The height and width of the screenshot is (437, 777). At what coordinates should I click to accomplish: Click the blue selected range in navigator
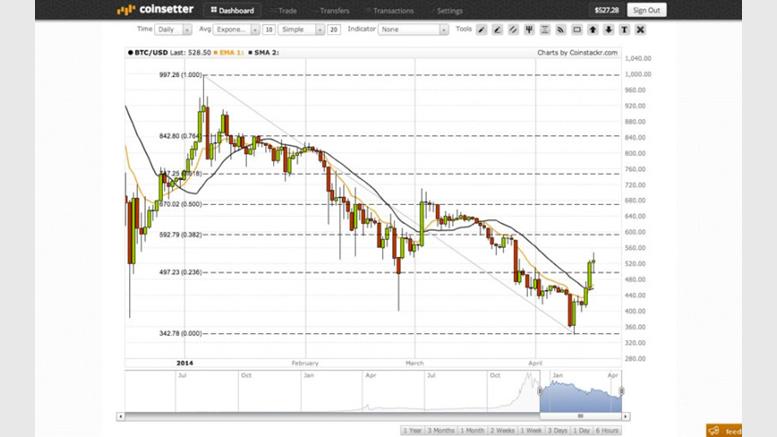coord(581,396)
